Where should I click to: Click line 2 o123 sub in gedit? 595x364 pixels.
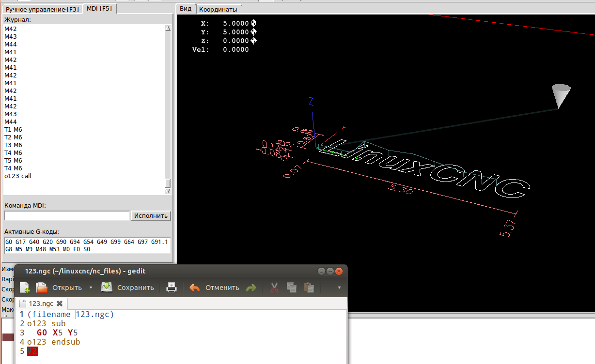point(46,324)
